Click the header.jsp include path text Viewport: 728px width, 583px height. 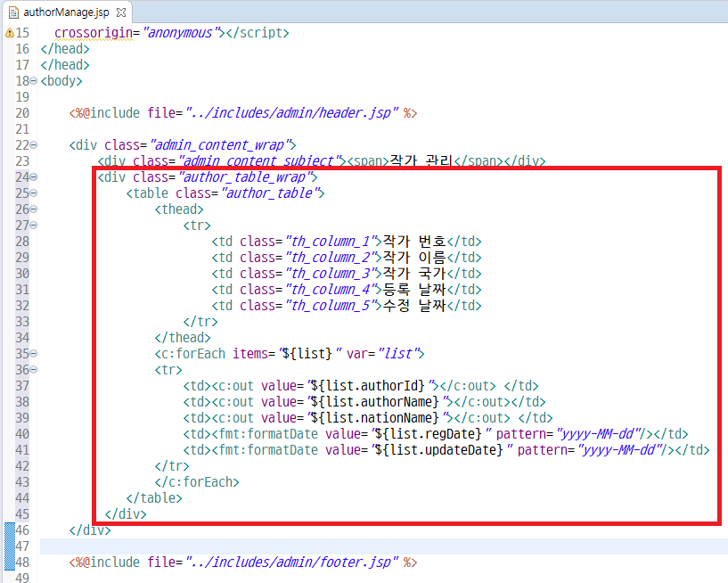[x=292, y=113]
